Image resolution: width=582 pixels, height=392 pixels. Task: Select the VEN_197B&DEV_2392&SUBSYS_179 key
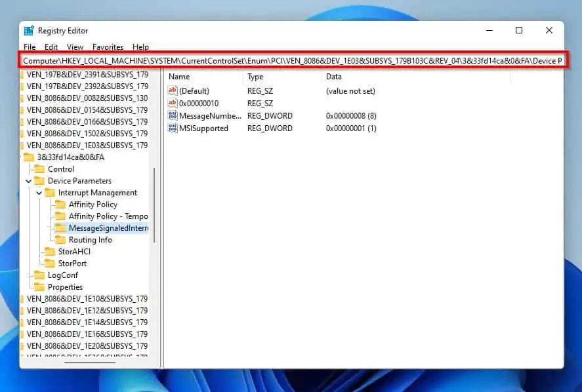click(88, 87)
